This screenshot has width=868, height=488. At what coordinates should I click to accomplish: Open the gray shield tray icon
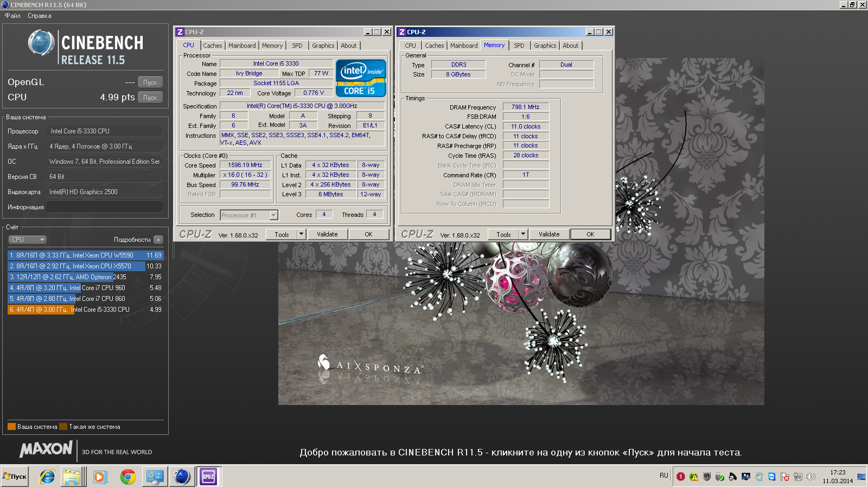pyautogui.click(x=707, y=477)
